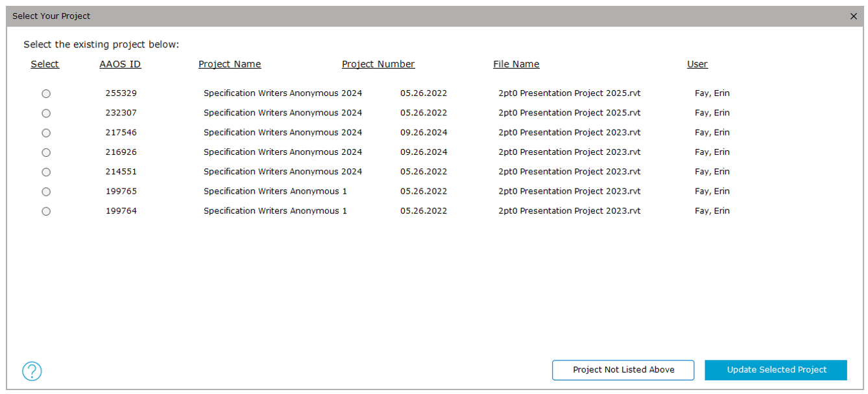The width and height of the screenshot is (868, 394).
Task: Open the help question mark icon
Action: pyautogui.click(x=32, y=371)
